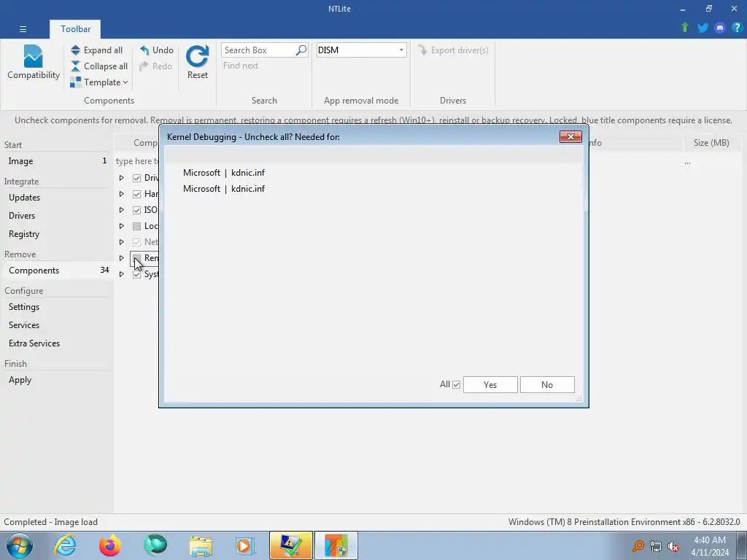Expand the Hardware tree node
This screenshot has height=560, width=747.
122,194
